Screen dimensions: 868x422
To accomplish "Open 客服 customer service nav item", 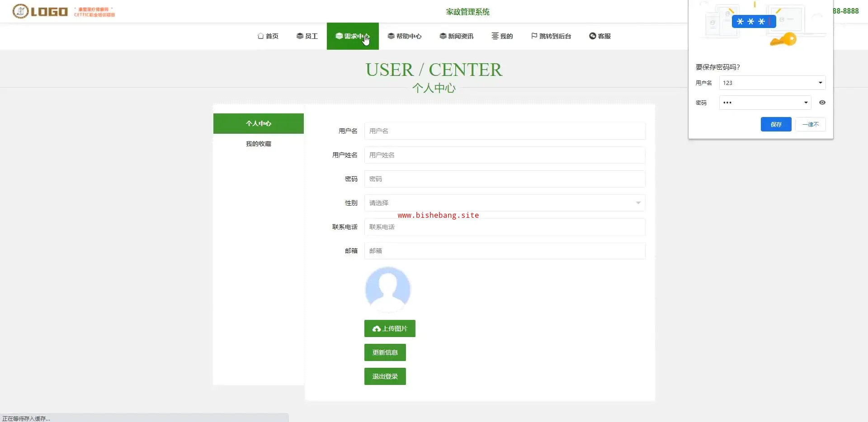I will (x=600, y=36).
